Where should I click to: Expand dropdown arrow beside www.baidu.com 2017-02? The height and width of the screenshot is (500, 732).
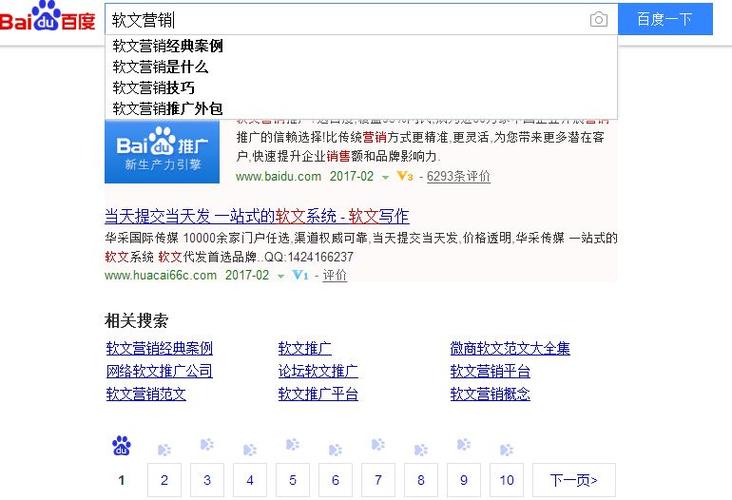[385, 177]
